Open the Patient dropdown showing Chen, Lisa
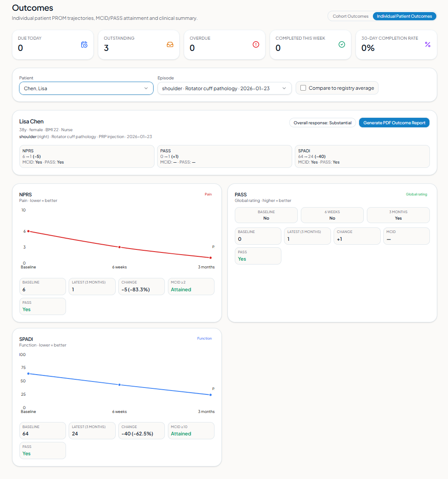Image resolution: width=448 pixels, height=479 pixels. tap(86, 88)
